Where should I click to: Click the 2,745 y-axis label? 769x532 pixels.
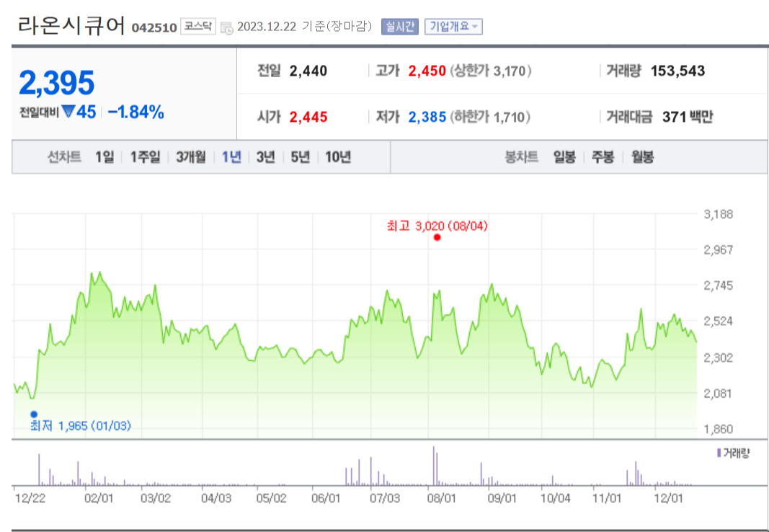coord(718,286)
